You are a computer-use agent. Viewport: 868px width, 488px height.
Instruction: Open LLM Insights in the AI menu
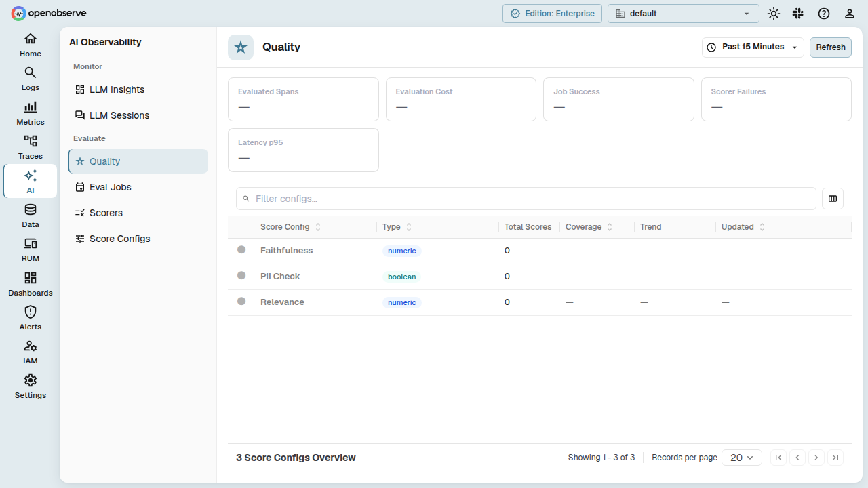coord(138,89)
